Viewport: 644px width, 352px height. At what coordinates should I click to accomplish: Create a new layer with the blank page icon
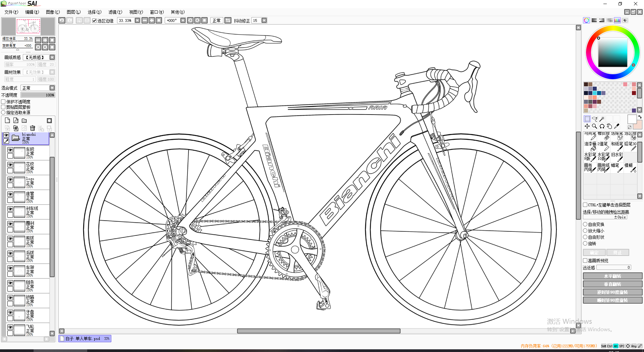7,120
